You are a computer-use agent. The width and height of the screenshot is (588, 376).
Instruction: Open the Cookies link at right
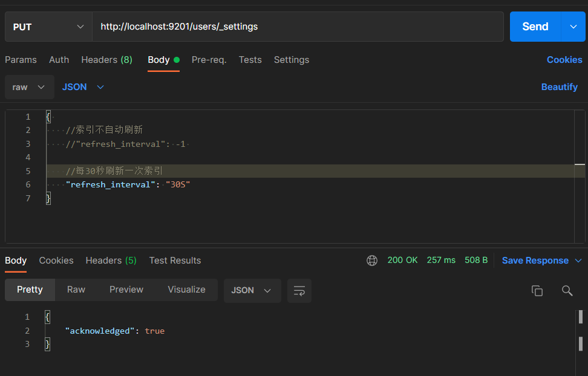[x=564, y=60]
